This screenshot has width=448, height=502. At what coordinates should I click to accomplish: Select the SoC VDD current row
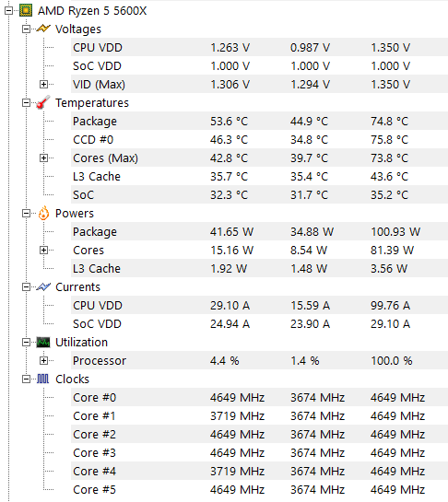click(259, 323)
